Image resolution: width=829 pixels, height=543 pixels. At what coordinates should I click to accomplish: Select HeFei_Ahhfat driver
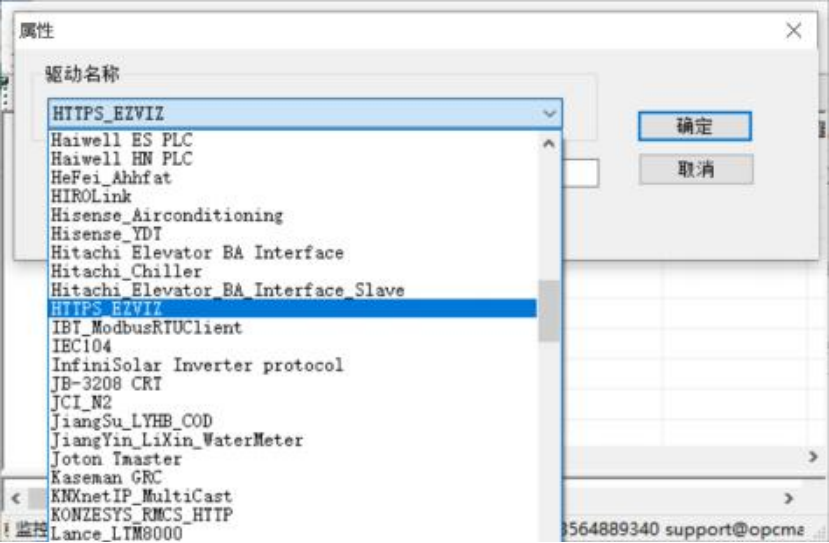(x=292, y=178)
